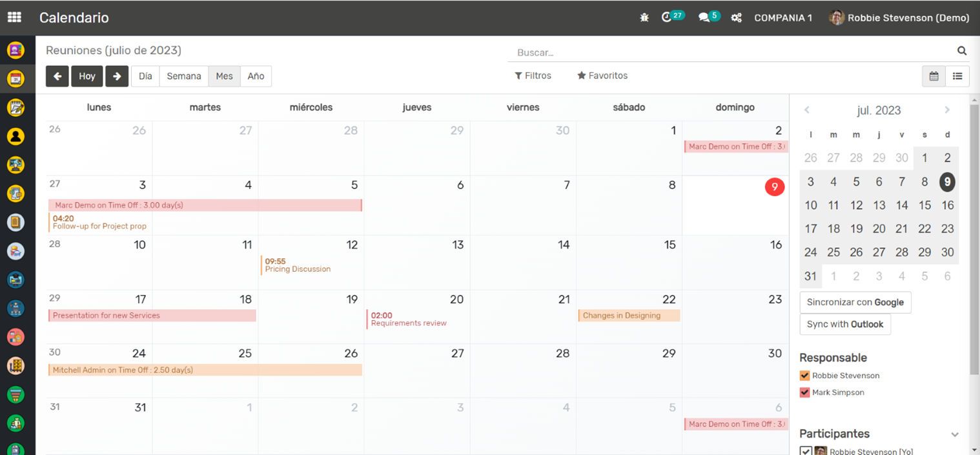The image size is (980, 455).
Task: Click Sincronizar con Google button
Action: click(x=855, y=302)
